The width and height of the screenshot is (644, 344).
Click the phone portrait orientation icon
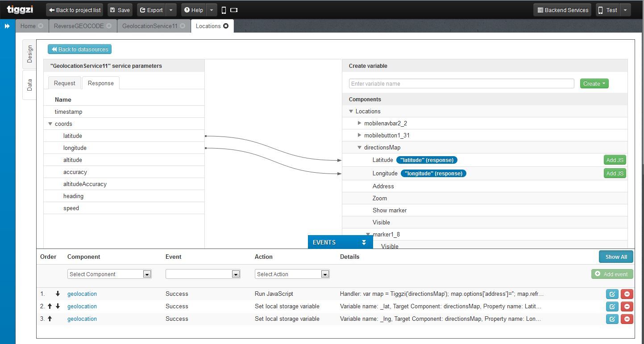click(x=224, y=10)
